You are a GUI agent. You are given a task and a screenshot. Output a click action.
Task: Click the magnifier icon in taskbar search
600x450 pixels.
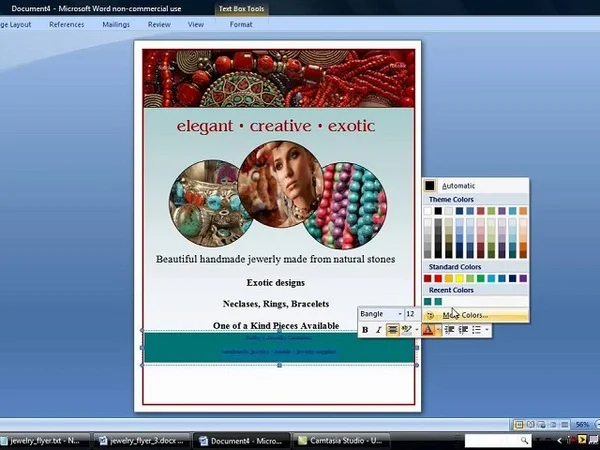click(x=525, y=441)
